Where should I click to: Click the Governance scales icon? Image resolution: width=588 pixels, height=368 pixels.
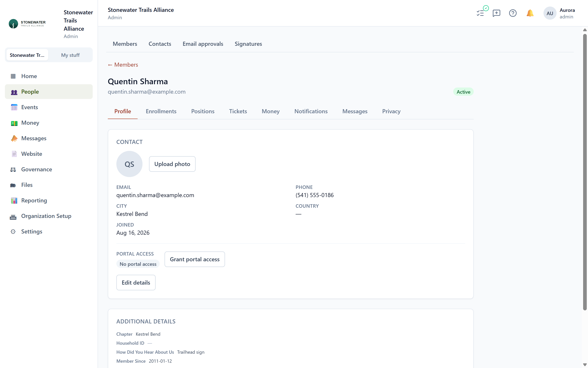coord(13,169)
